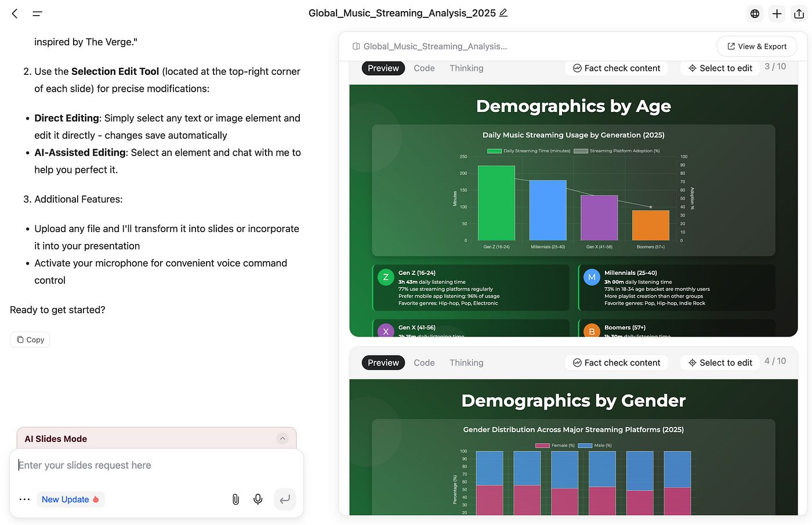Click 'Direct Editing' bullet heading
Image resolution: width=812 pixels, height=525 pixels.
point(67,118)
